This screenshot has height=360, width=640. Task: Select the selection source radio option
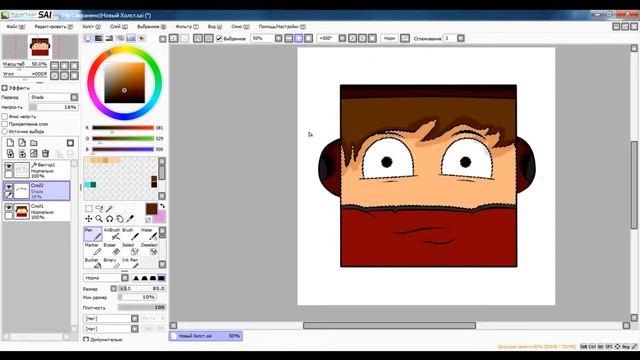[4, 131]
